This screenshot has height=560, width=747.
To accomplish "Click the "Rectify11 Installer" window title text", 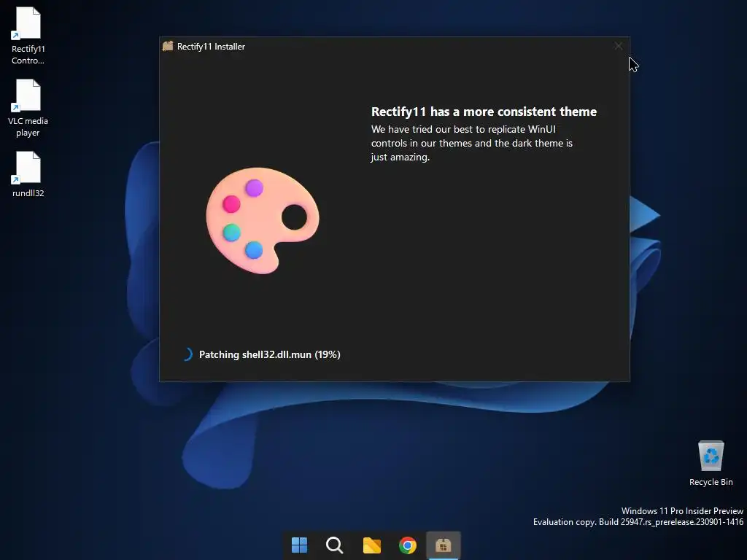I will (211, 47).
